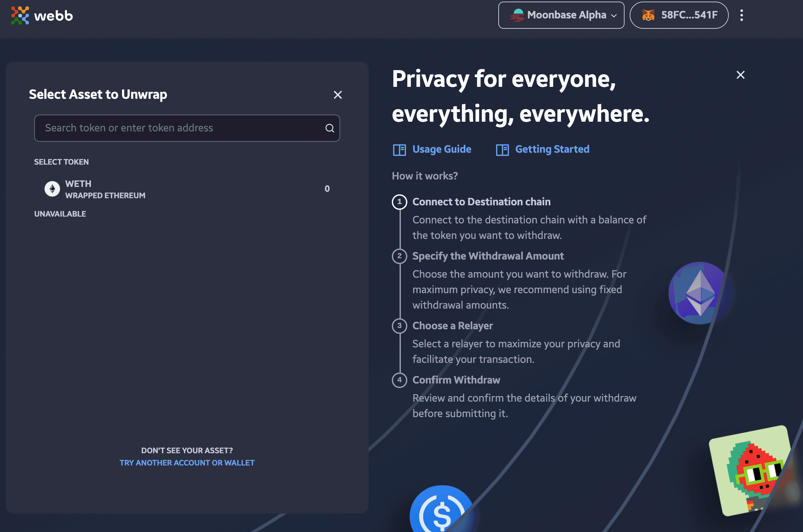This screenshot has width=803, height=532.
Task: Click the Ethereum WETH token icon
Action: [52, 188]
